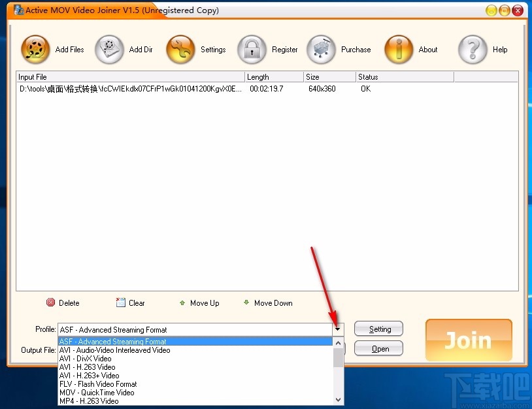Viewport: 532px width, 409px height.
Task: Click the Add Files icon
Action: point(35,49)
